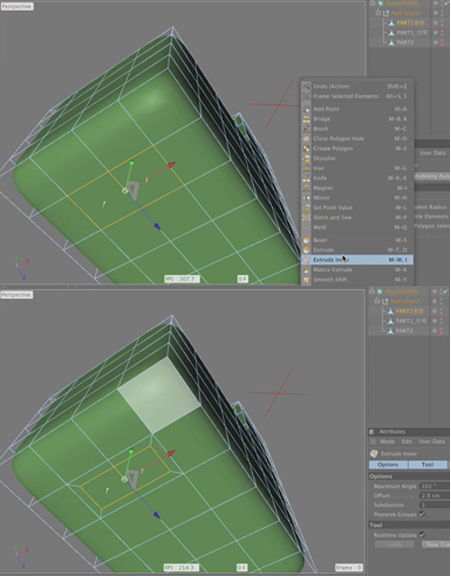Click the Matrix Extrude icon
Image resolution: width=451 pixels, height=576 pixels.
[306, 270]
